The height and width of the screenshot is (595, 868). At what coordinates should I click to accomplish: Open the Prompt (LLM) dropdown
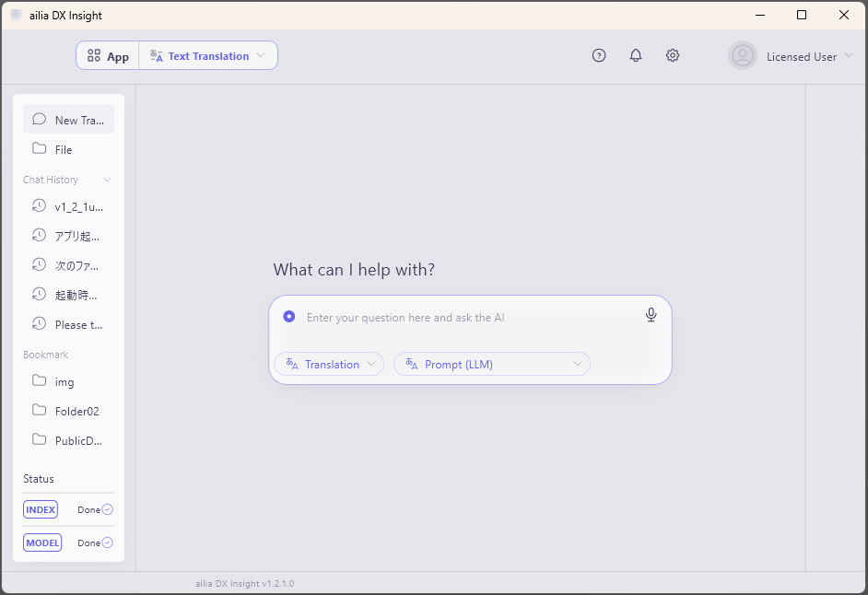click(492, 364)
